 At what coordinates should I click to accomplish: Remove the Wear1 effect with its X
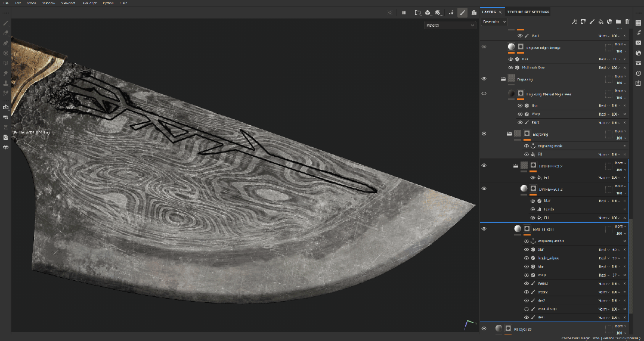pyautogui.click(x=625, y=284)
